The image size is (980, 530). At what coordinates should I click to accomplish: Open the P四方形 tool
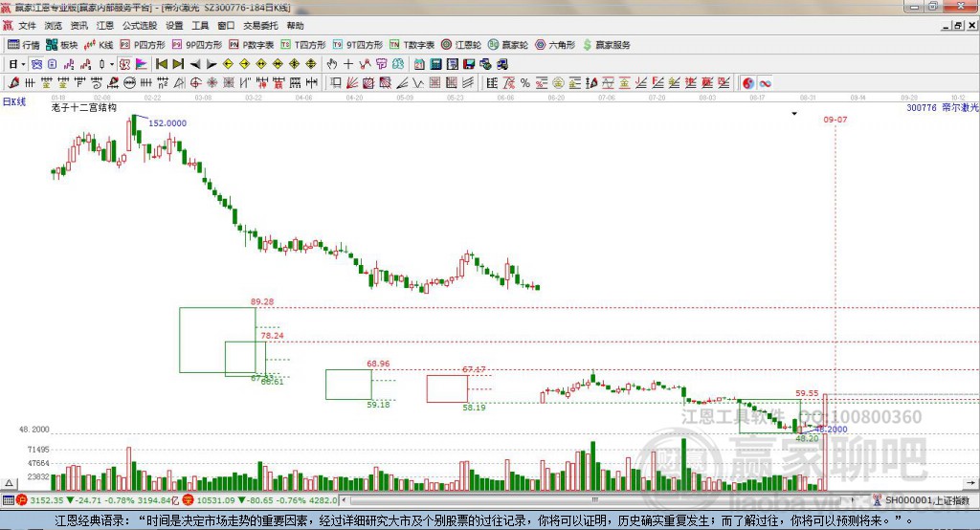(x=143, y=44)
